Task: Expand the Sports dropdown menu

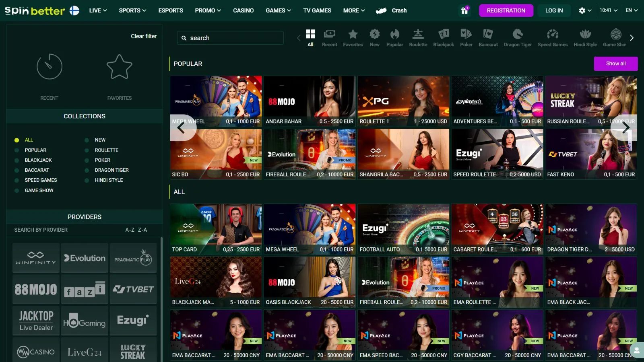Action: pyautogui.click(x=132, y=10)
